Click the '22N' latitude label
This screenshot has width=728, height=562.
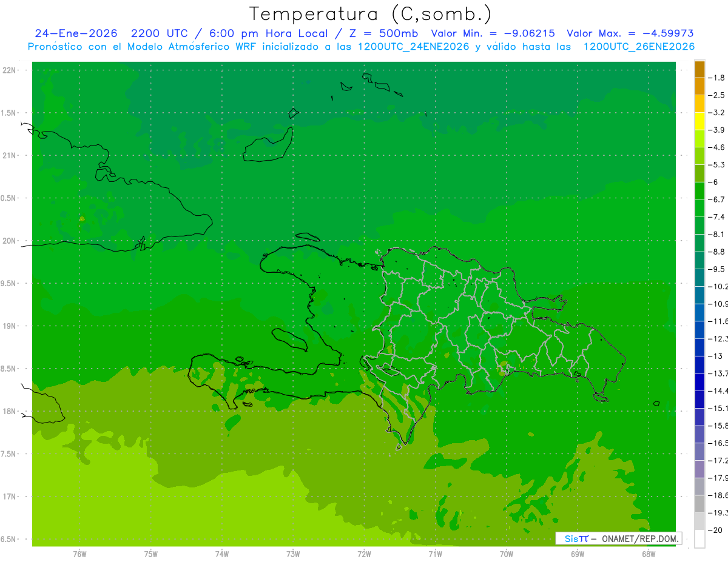(x=9, y=70)
